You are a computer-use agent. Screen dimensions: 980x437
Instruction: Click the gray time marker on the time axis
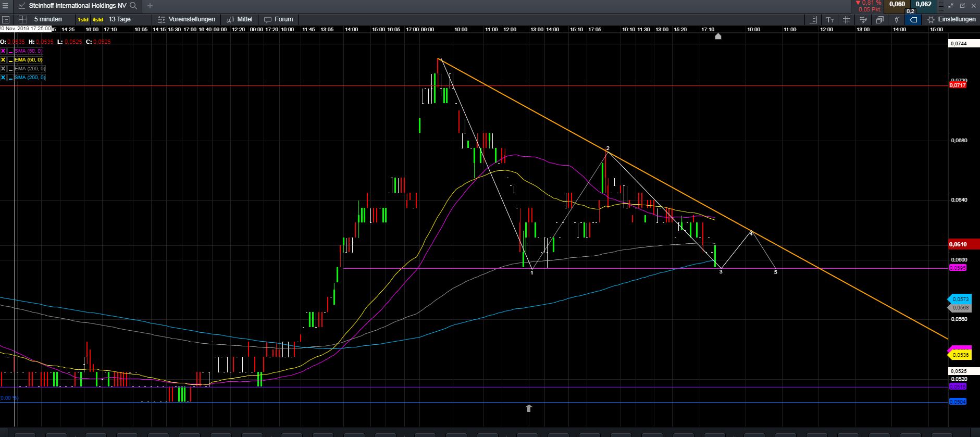[x=718, y=36]
